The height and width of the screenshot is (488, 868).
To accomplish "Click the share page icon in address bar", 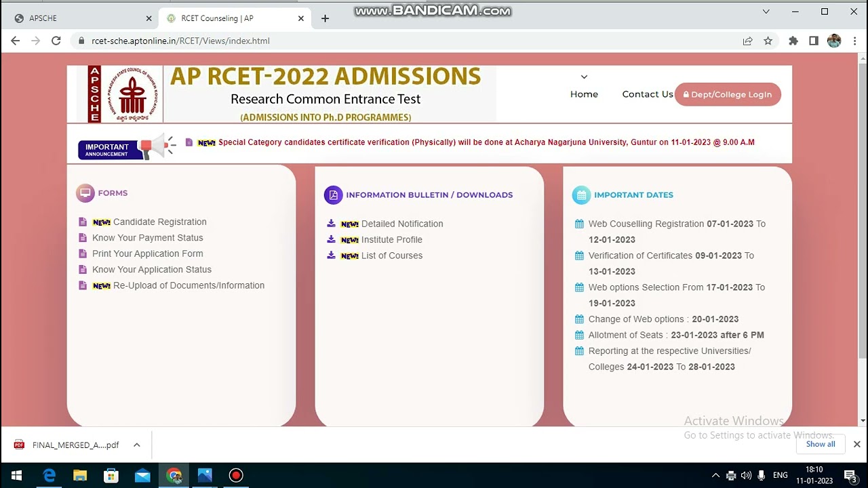I will pyautogui.click(x=747, y=41).
